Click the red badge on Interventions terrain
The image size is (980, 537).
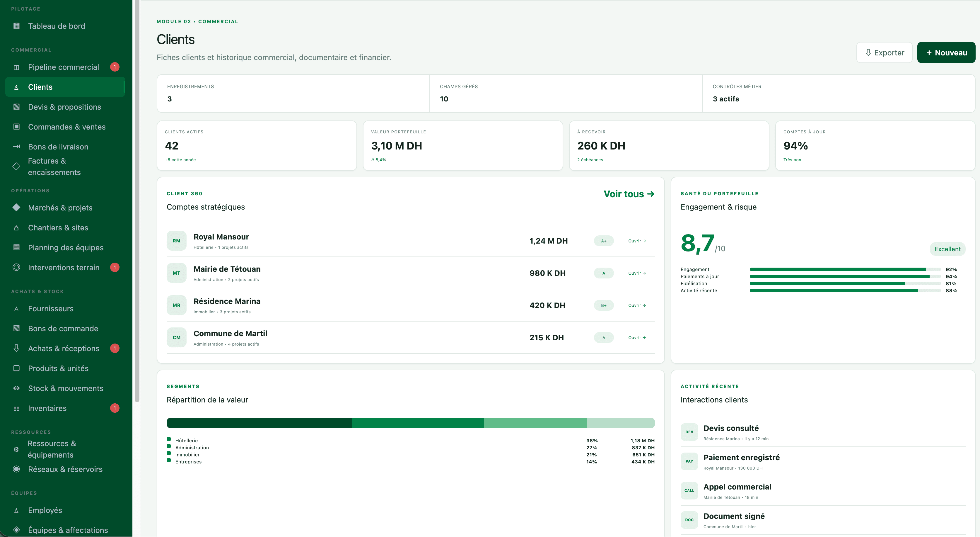115,267
